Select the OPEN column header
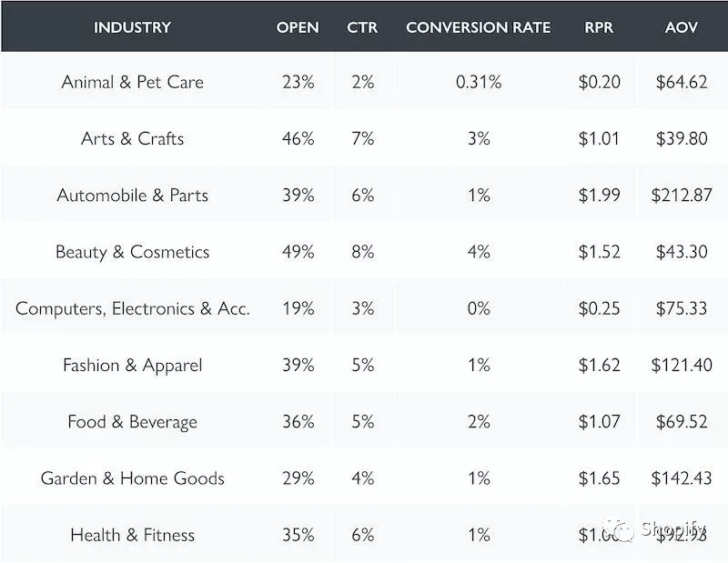Viewport: 728px width, 563px height. point(298,27)
